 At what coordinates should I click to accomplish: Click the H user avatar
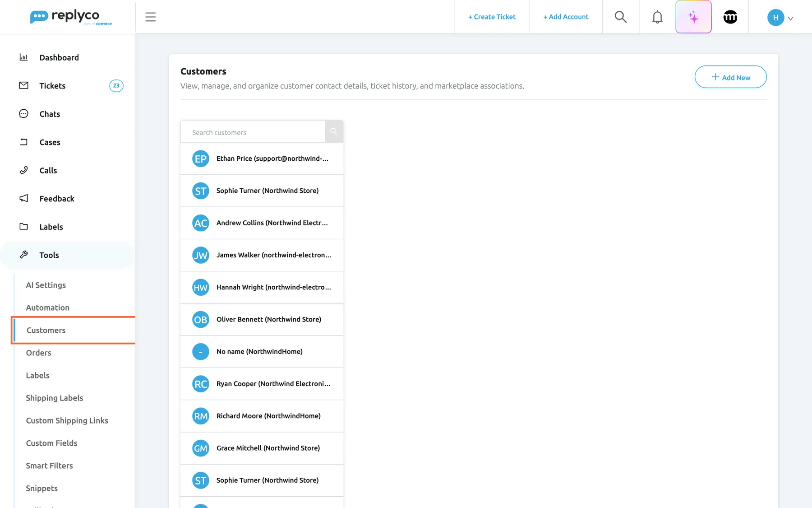(775, 18)
